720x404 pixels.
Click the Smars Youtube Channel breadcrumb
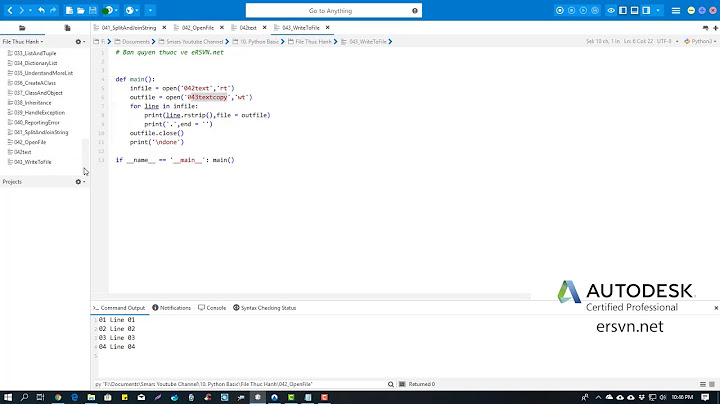[194, 41]
